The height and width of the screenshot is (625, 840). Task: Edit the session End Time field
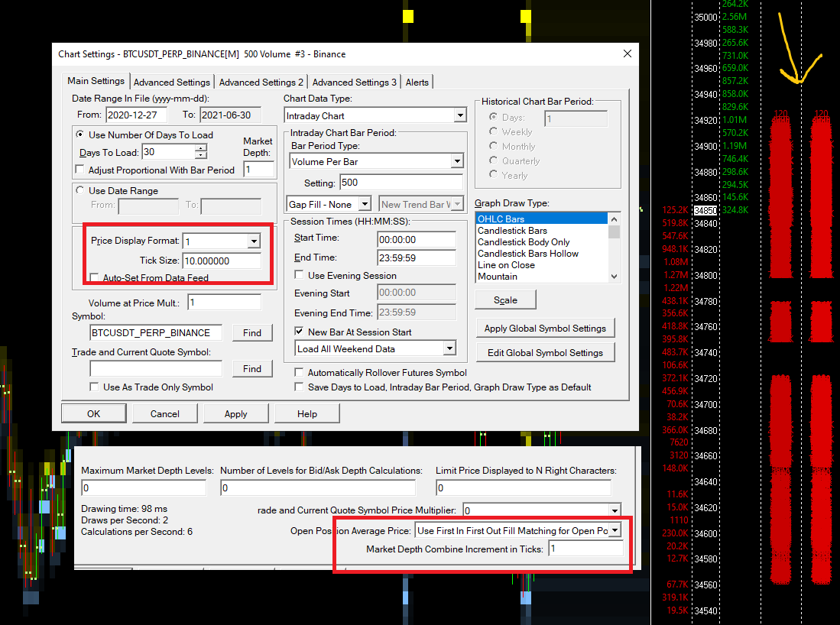pyautogui.click(x=417, y=257)
